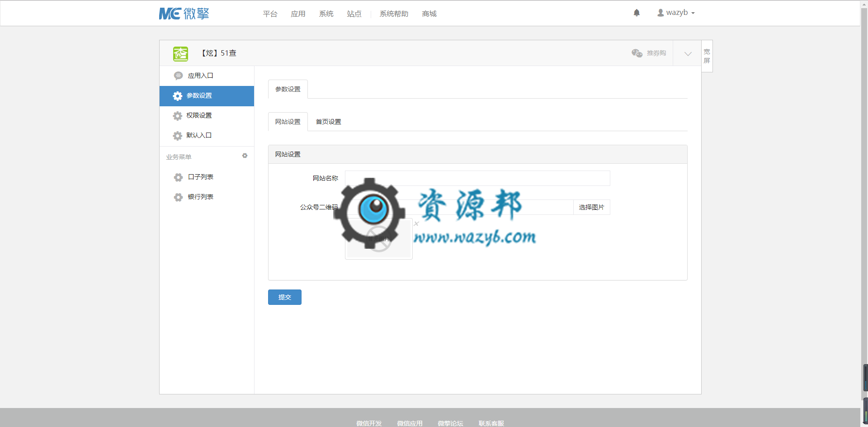Screen dimensions: 868x427
Task: Select the 网站设置 tab
Action: (x=288, y=122)
